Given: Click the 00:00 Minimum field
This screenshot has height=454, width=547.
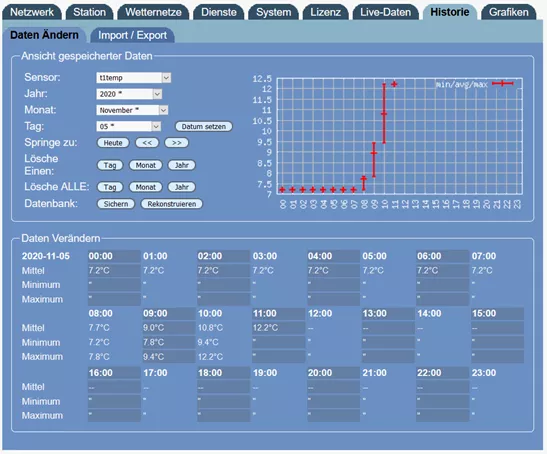Looking at the screenshot, I should point(114,285).
